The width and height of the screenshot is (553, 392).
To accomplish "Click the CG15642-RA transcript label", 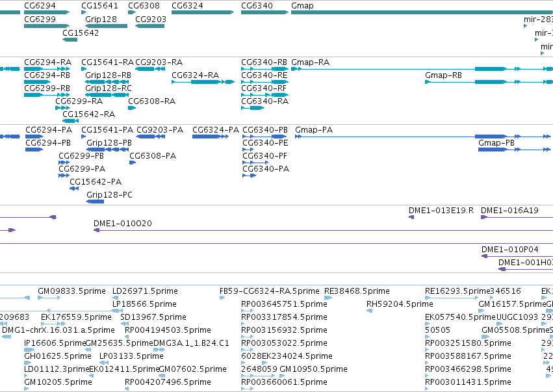I will [89, 114].
